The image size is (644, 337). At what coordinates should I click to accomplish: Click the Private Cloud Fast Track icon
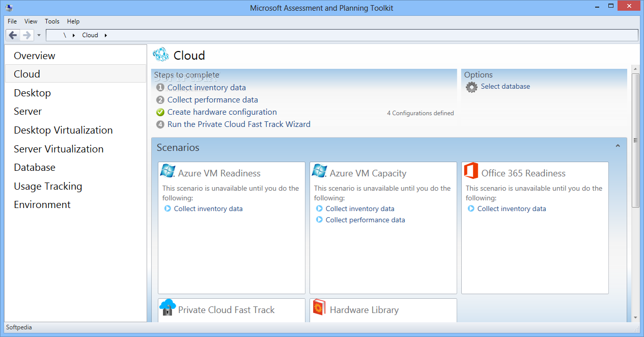point(167,307)
